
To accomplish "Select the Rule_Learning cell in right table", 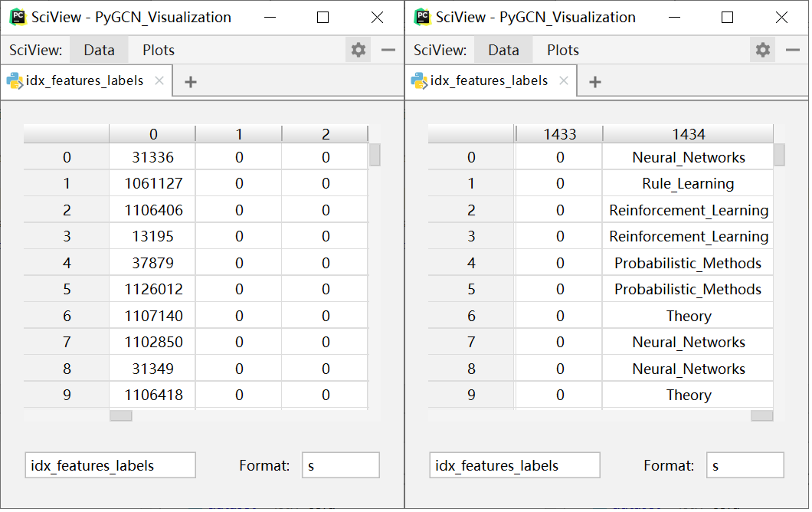I will [x=688, y=184].
